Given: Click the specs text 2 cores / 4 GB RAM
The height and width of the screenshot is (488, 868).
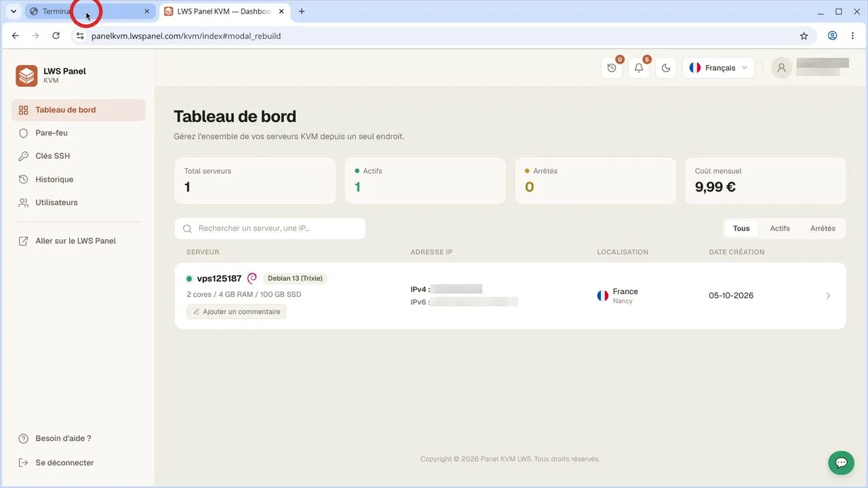Looking at the screenshot, I should [244, 295].
